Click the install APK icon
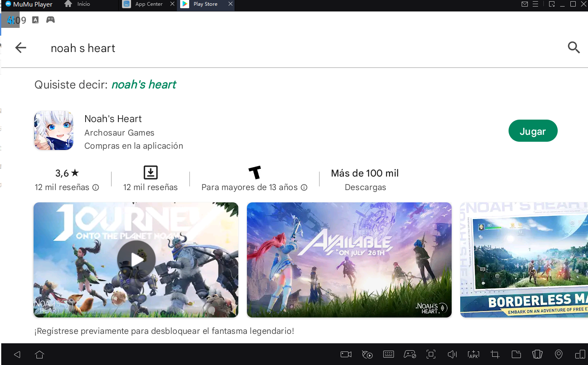 coord(473,354)
